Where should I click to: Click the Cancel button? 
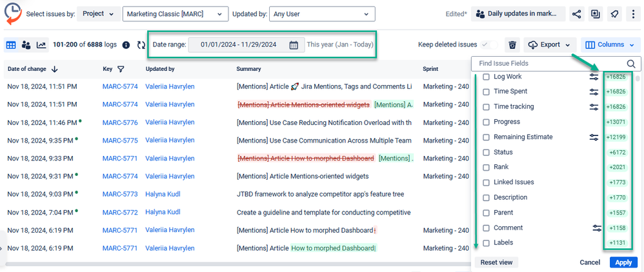click(x=590, y=262)
